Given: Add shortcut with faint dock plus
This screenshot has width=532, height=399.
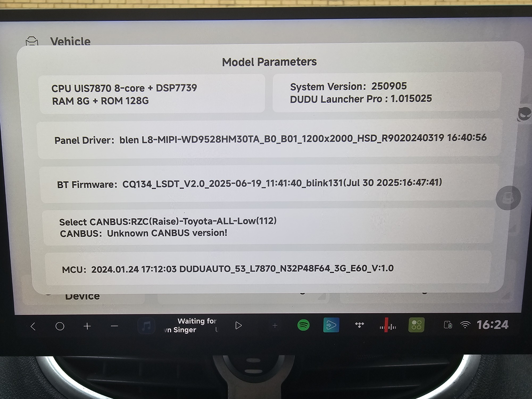Looking at the screenshot, I should pos(275,325).
